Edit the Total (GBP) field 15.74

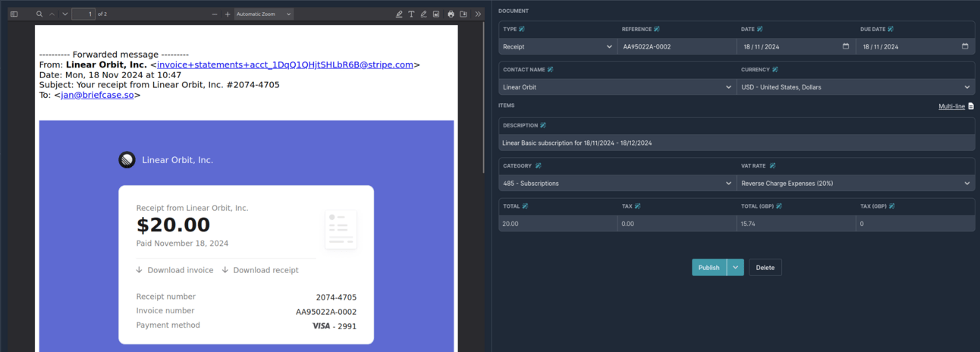tap(796, 224)
